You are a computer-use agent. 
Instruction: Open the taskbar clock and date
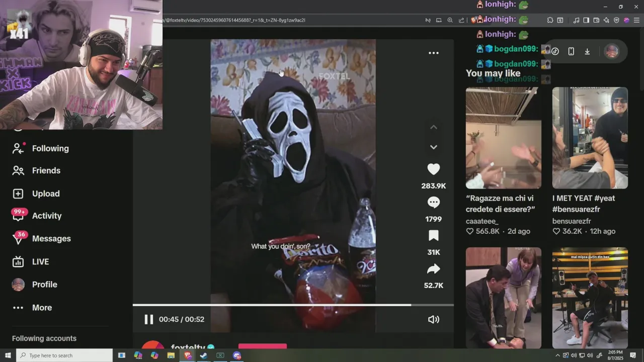click(x=616, y=355)
